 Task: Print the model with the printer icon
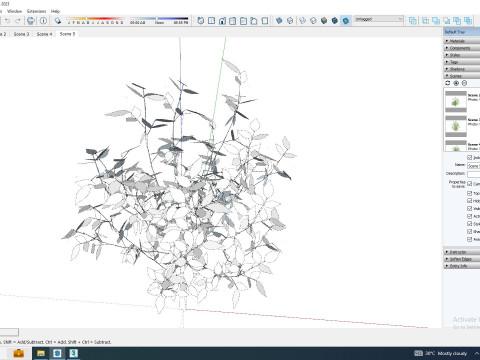point(31,21)
